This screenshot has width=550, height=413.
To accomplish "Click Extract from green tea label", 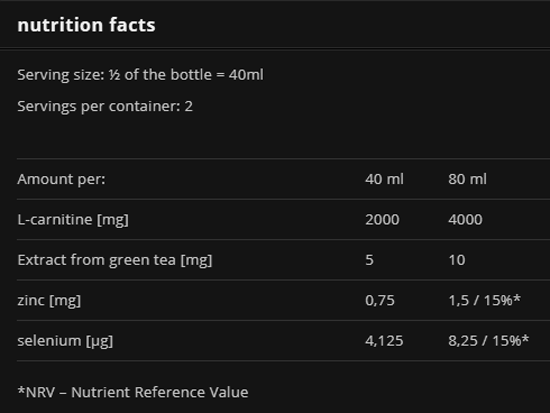I will click(115, 260).
